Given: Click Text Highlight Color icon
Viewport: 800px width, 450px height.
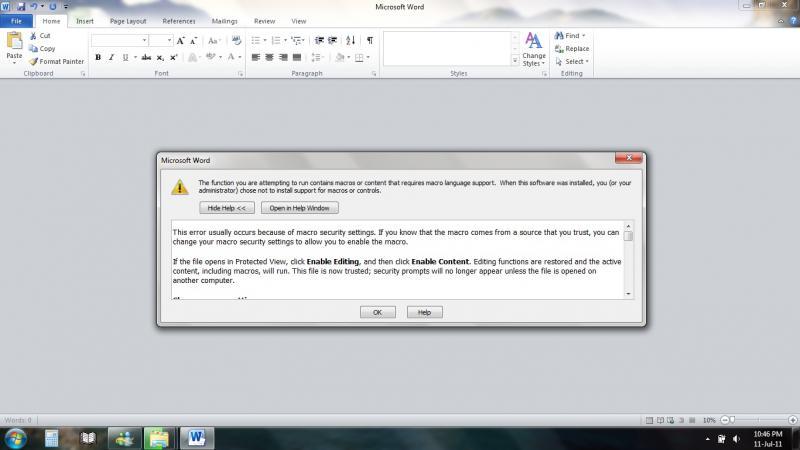Looking at the screenshot, I should click(210, 57).
